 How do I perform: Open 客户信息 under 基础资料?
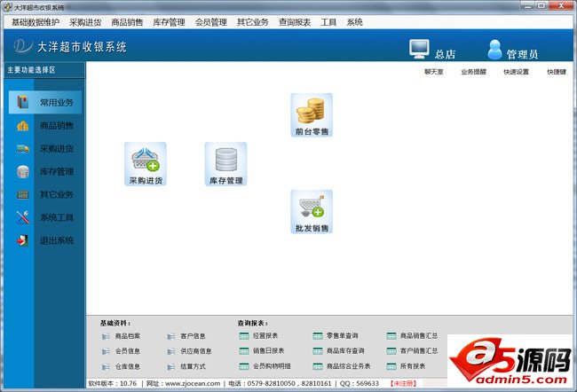coord(186,336)
